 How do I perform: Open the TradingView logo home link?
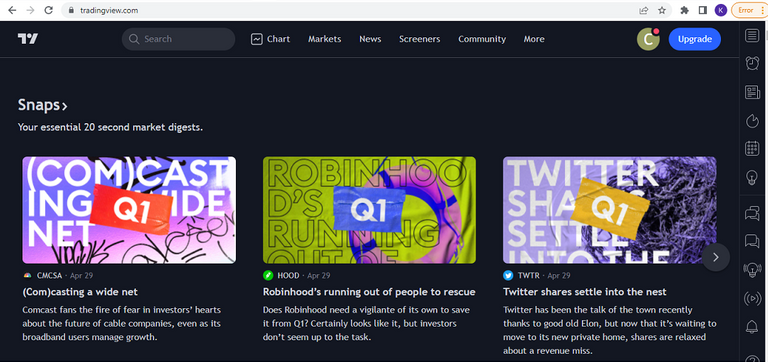[28, 39]
